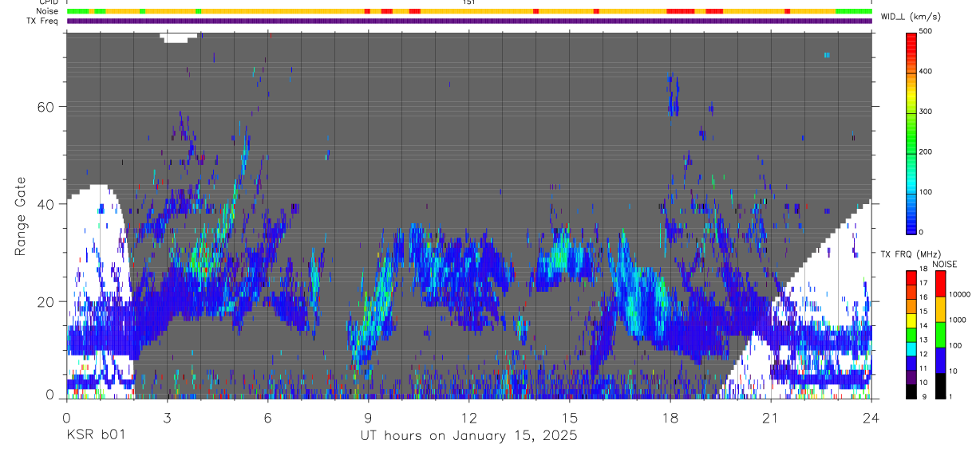Click the 300 tick on the spectral width colorbar
This screenshot has width=980, height=452.
point(926,112)
